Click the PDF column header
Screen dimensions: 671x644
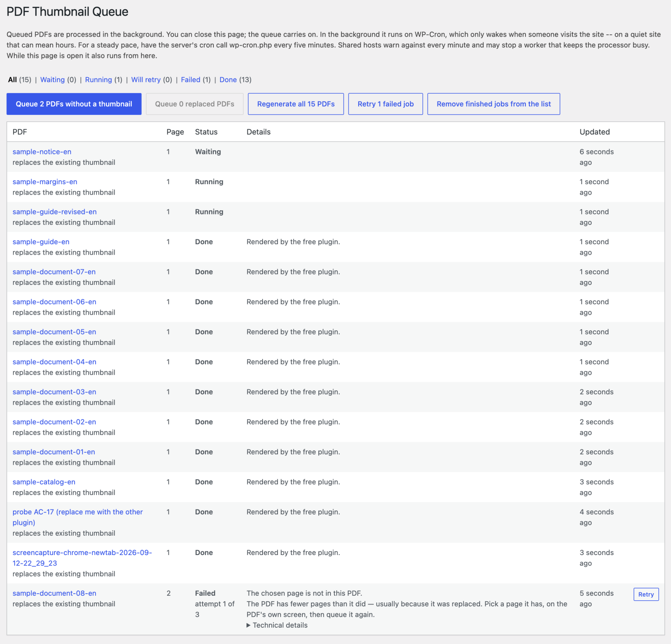point(20,132)
